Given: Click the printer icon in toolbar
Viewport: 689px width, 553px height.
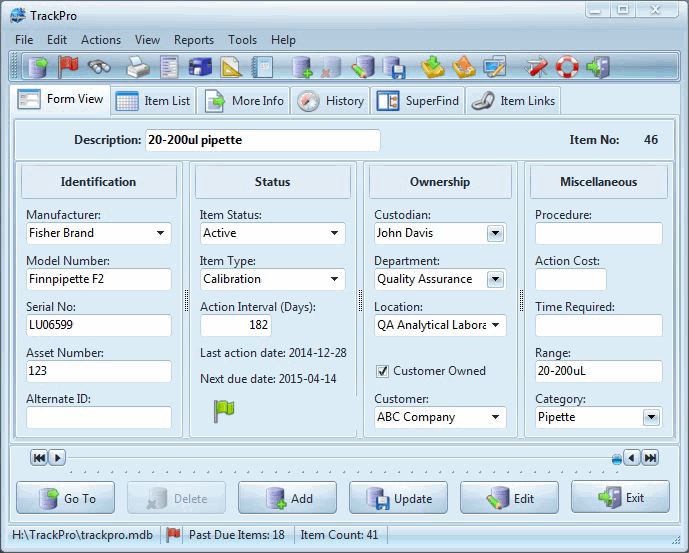Looking at the screenshot, I should coord(139,67).
